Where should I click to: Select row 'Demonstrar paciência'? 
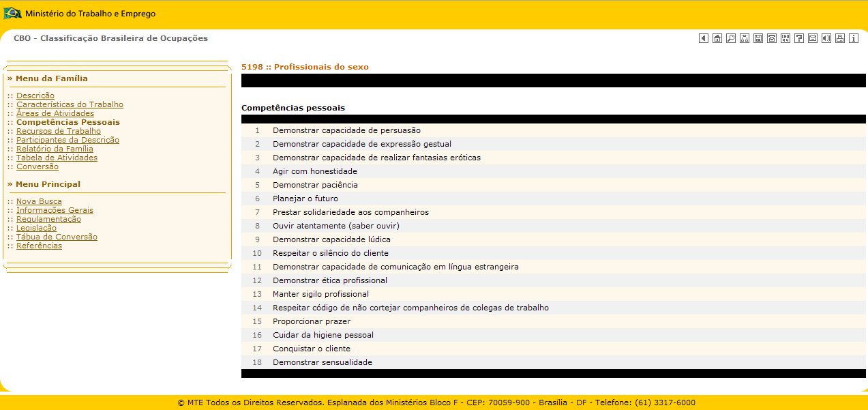pyautogui.click(x=554, y=185)
